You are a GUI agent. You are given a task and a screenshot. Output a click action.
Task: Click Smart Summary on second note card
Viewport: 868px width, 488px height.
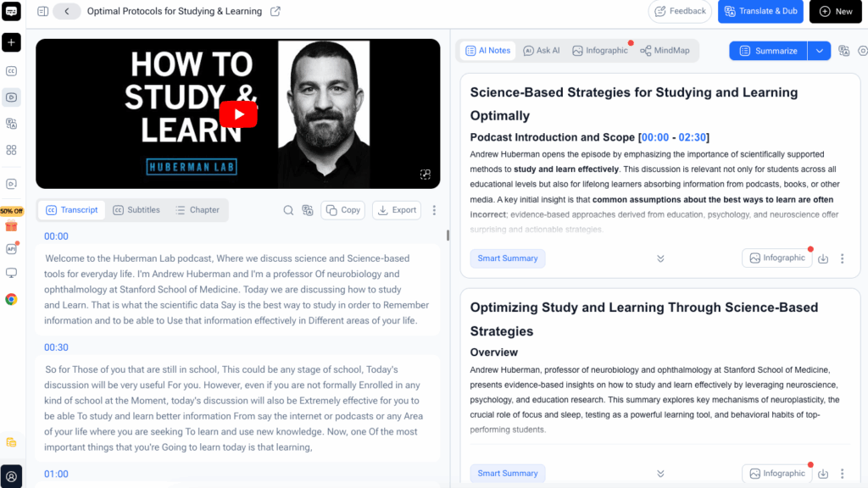coord(508,474)
